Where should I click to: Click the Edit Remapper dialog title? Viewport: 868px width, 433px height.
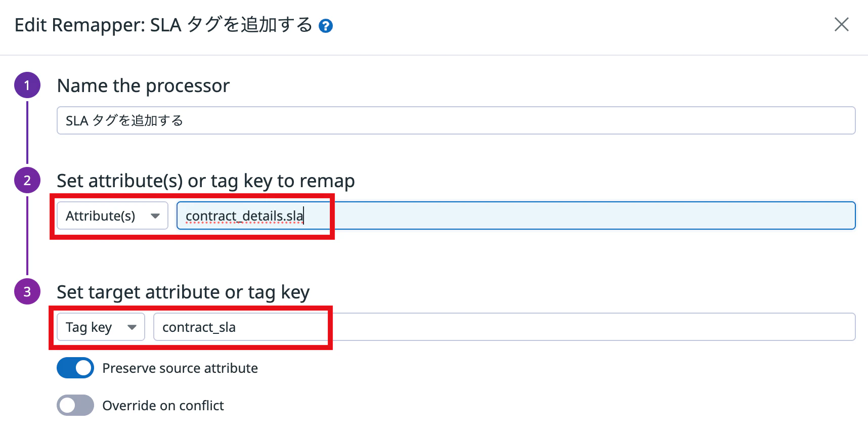163,25
